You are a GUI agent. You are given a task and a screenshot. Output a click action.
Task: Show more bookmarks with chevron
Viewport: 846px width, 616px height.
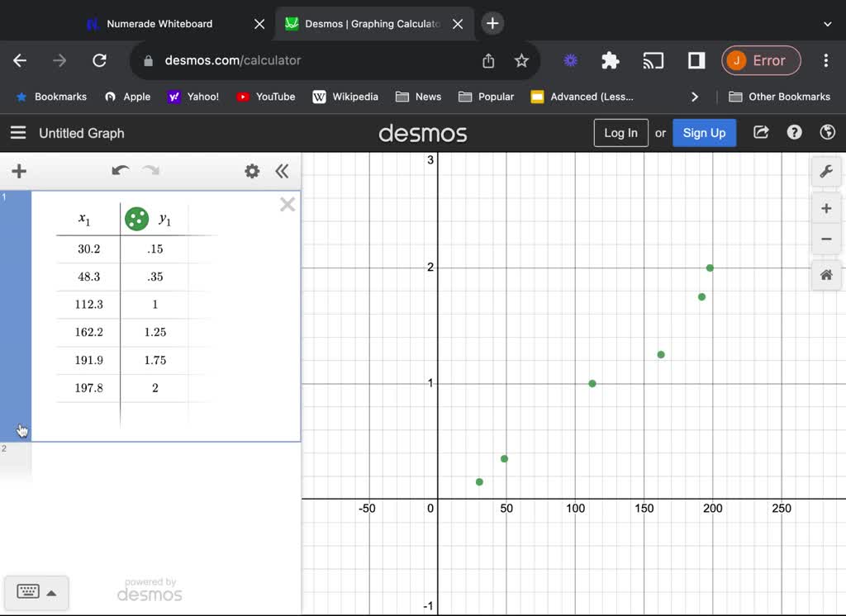[x=694, y=97]
